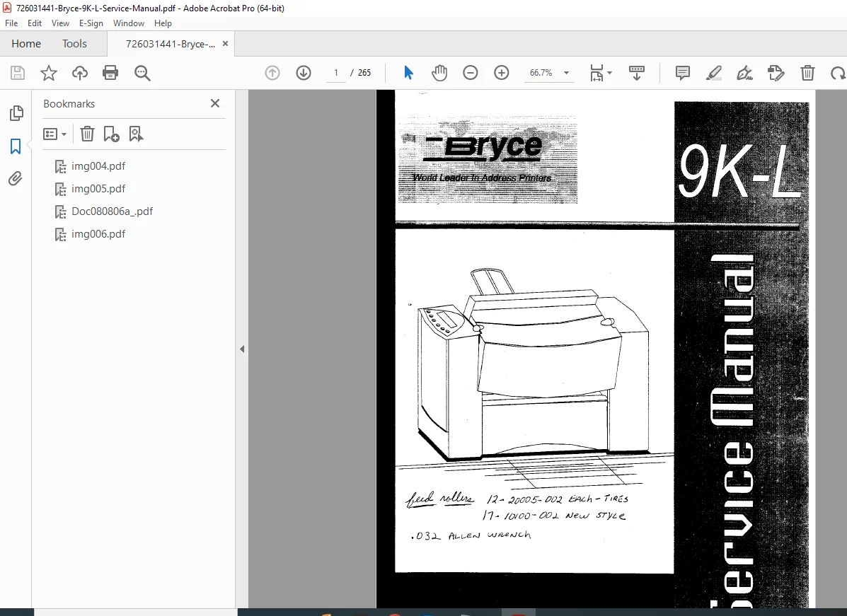Select the 726031441-Bryce document tab
The height and width of the screenshot is (616, 847).
[x=170, y=45]
